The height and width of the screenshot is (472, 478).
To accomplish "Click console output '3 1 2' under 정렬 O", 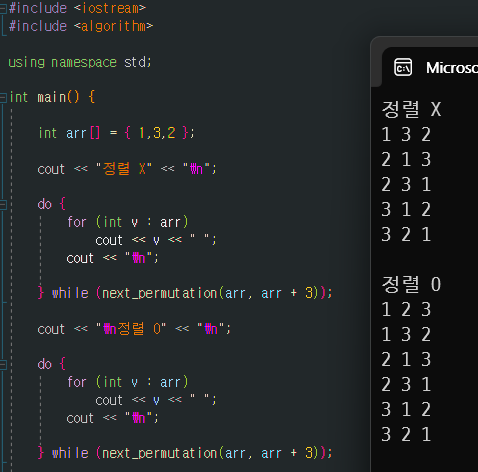I will [406, 409].
